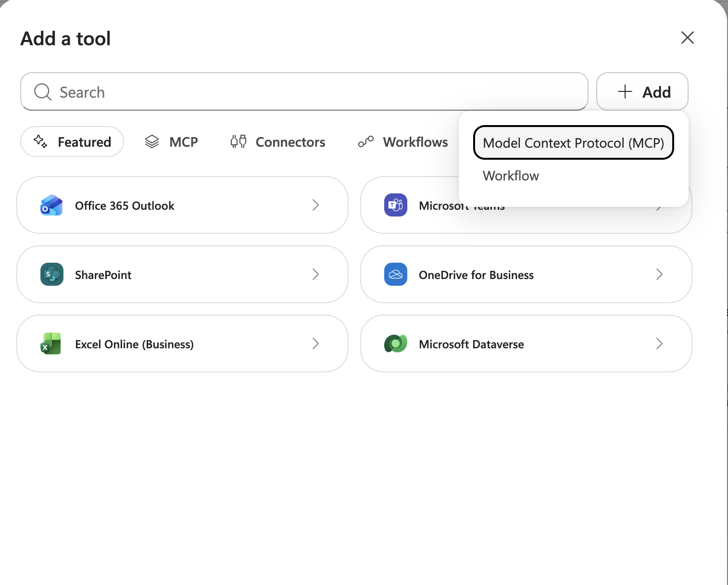The image size is (728, 585).
Task: Open the Workflows tab
Action: pyautogui.click(x=403, y=141)
